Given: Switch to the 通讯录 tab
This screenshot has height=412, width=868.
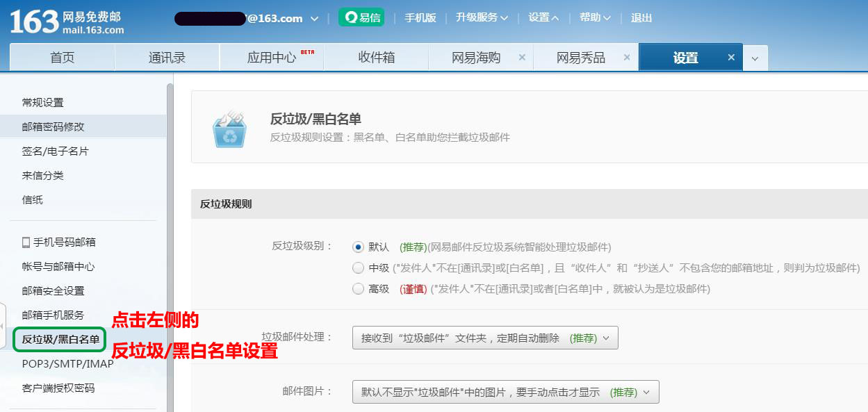Looking at the screenshot, I should (x=167, y=58).
